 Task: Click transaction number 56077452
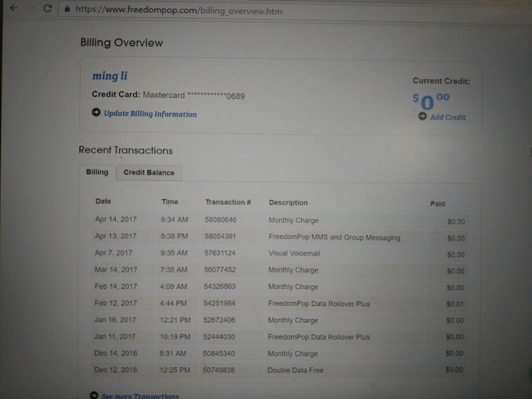(220, 269)
